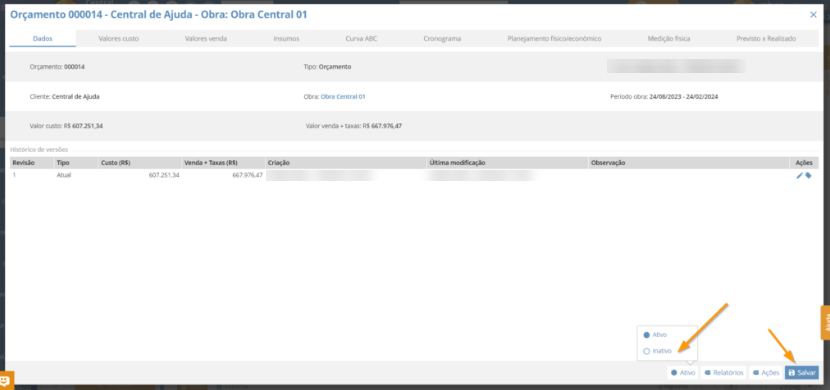Click the Tipo: Orçamento field text
830x390 pixels.
pos(327,67)
